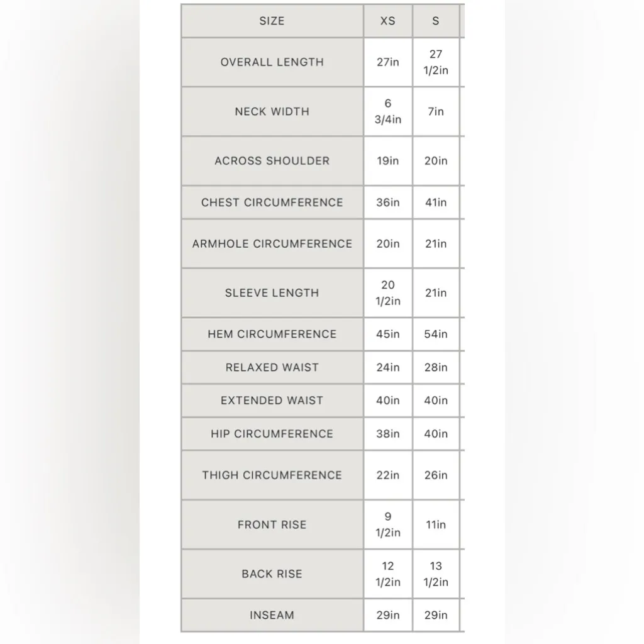Select the S column header
Viewport: 644px width, 644px height.
[436, 21]
